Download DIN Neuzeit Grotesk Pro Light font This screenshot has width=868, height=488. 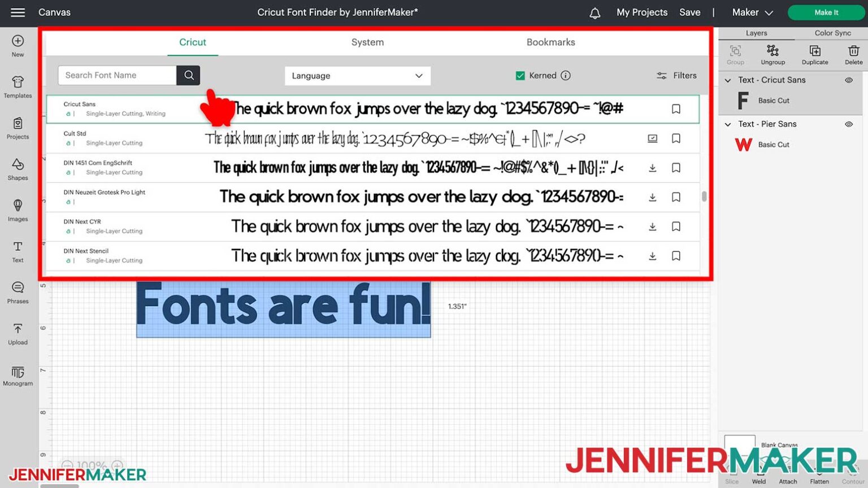[x=652, y=197]
